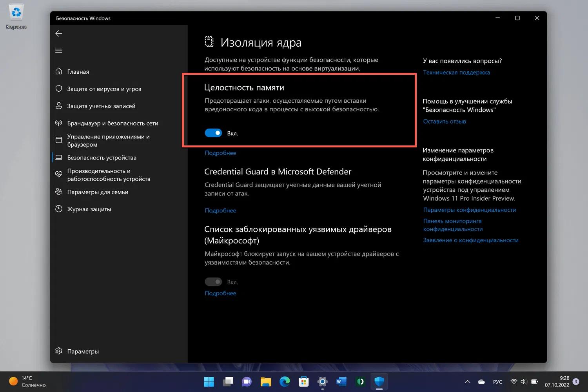Open Техническая поддержка link
This screenshot has height=392, width=588.
[x=456, y=73]
